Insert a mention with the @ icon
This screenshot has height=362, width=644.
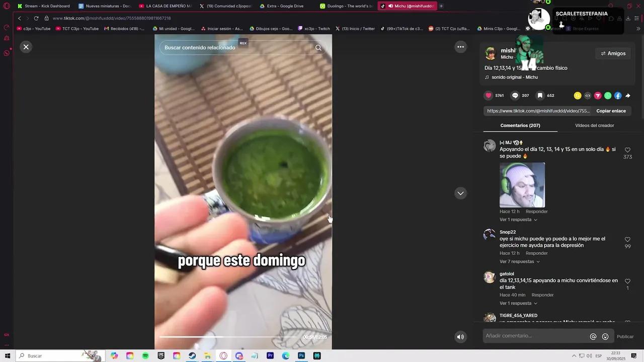click(593, 336)
